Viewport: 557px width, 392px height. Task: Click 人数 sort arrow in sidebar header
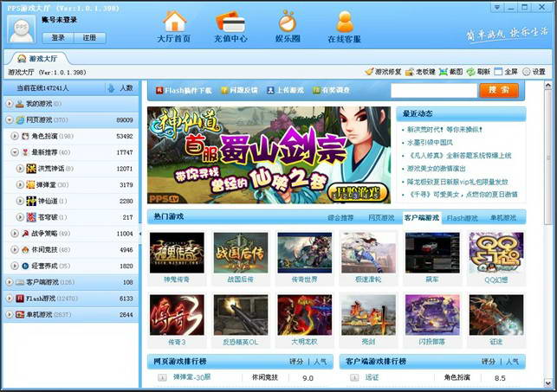click(111, 88)
